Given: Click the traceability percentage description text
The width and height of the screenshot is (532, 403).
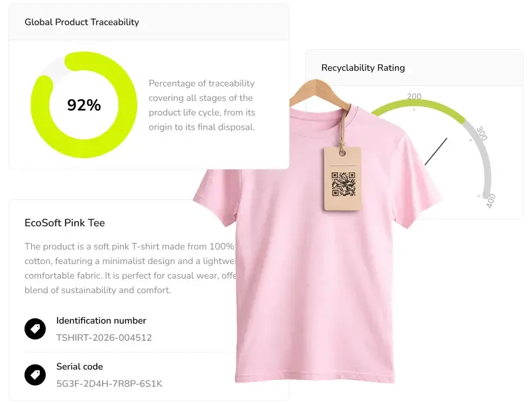Looking at the screenshot, I should click(x=202, y=105).
